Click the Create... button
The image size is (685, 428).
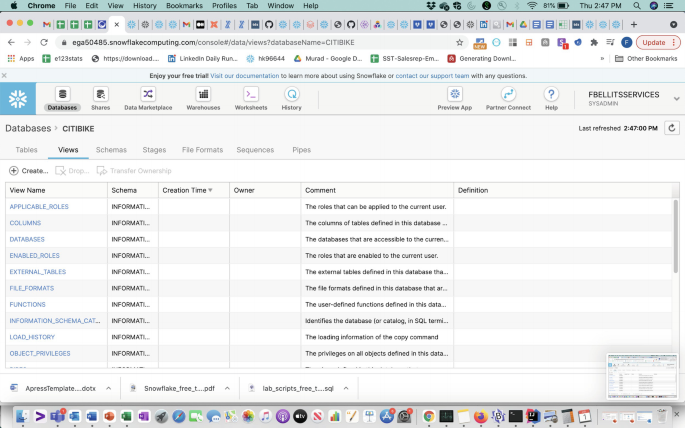click(28, 171)
